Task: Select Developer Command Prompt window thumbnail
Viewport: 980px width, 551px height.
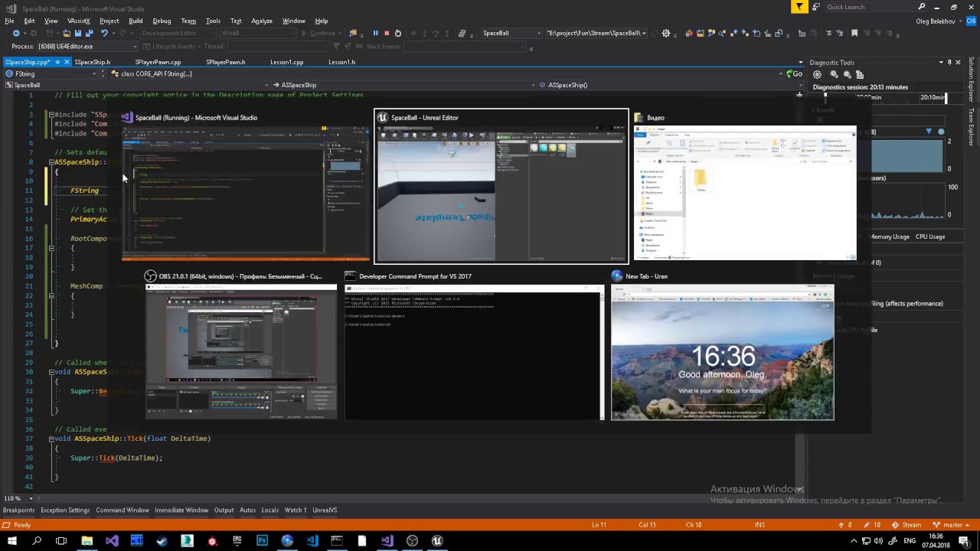Action: pyautogui.click(x=474, y=344)
